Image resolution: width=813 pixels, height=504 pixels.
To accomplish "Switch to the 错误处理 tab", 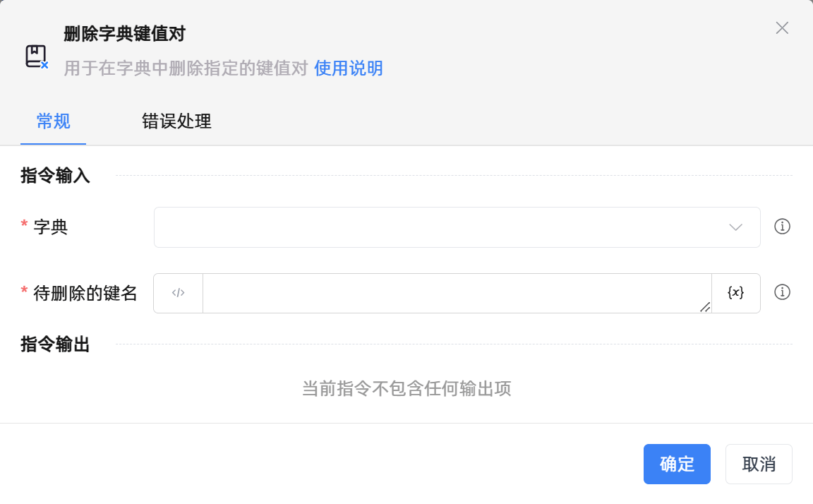I will pyautogui.click(x=176, y=121).
